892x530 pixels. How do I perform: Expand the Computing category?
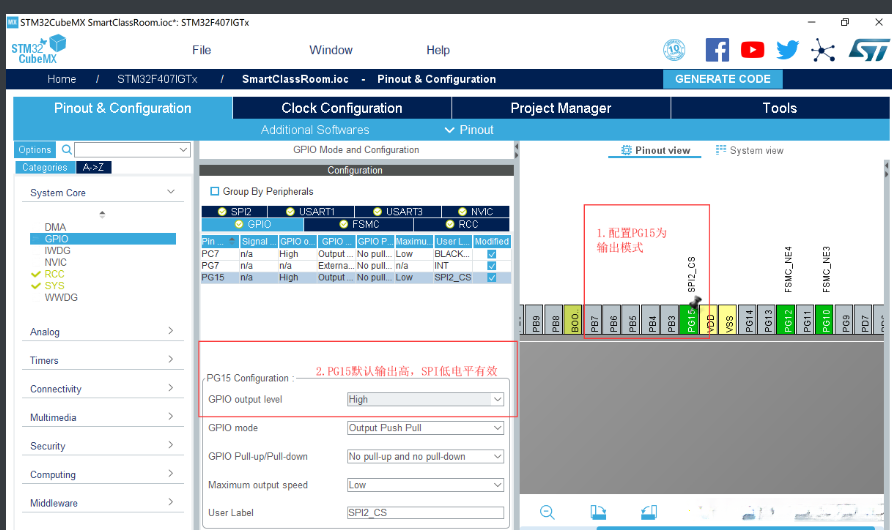[x=171, y=473]
